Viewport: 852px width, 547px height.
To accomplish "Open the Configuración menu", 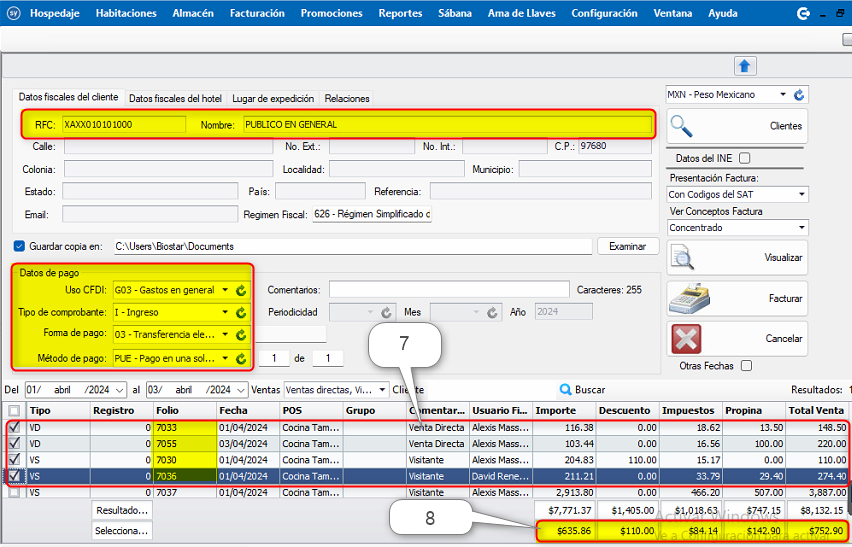I will pos(604,13).
